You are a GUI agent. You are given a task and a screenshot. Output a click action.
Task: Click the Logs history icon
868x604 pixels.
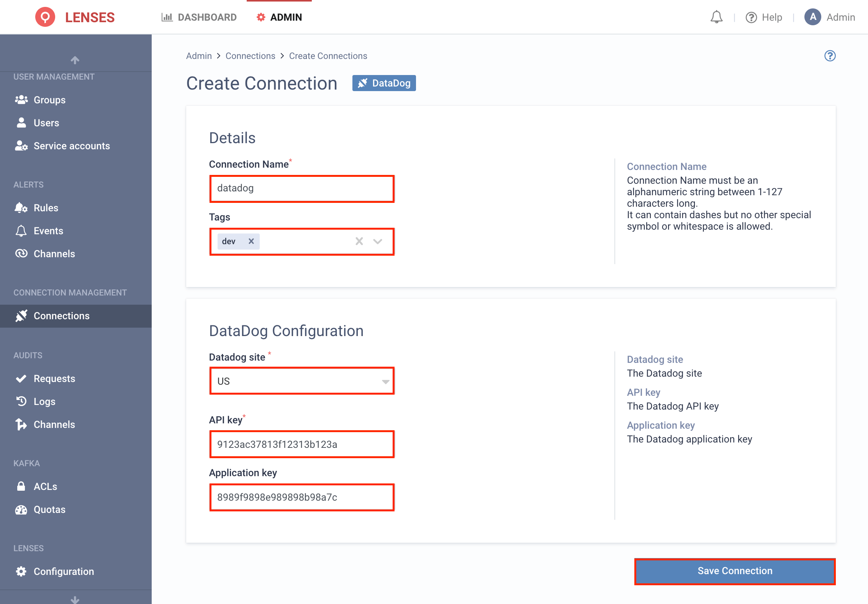pyautogui.click(x=21, y=401)
